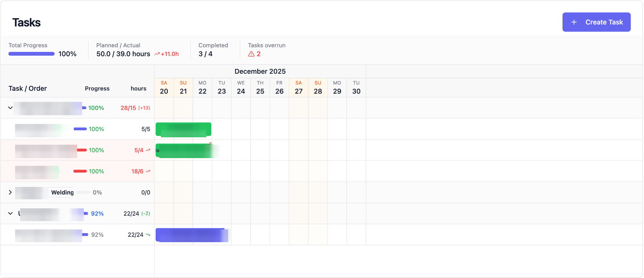Click the Total Progress label
The height and width of the screenshot is (278, 644).
28,45
